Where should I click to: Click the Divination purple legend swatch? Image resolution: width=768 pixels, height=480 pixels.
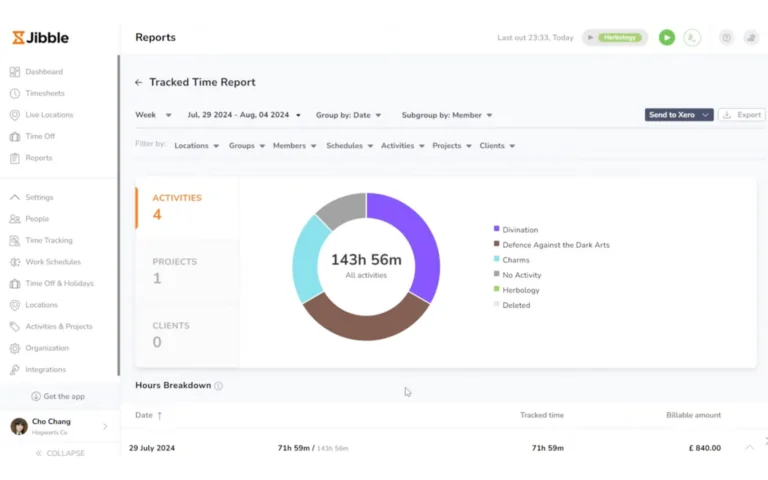click(x=497, y=229)
